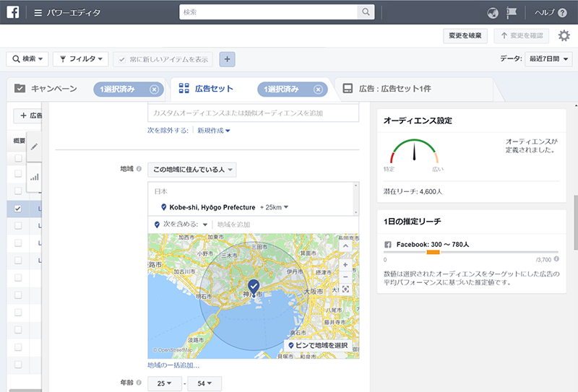Open the minimum age 25 dropdown
Image resolution: width=578 pixels, height=392 pixels.
(x=165, y=383)
